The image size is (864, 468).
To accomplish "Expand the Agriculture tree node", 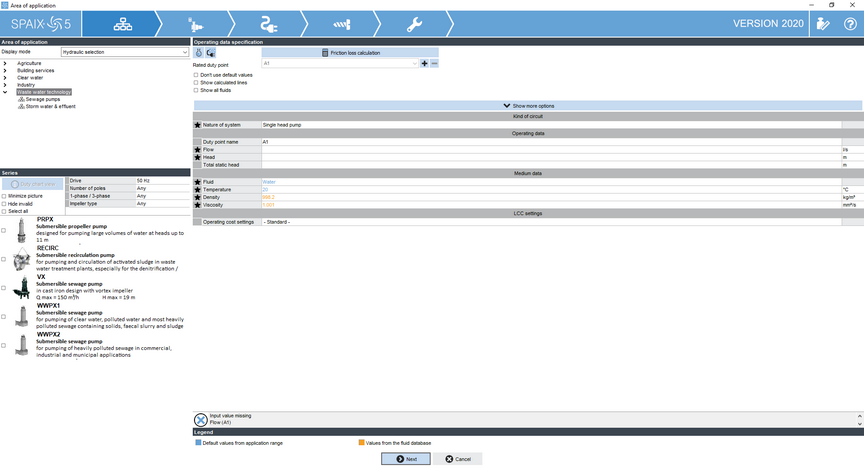I will 5,63.
